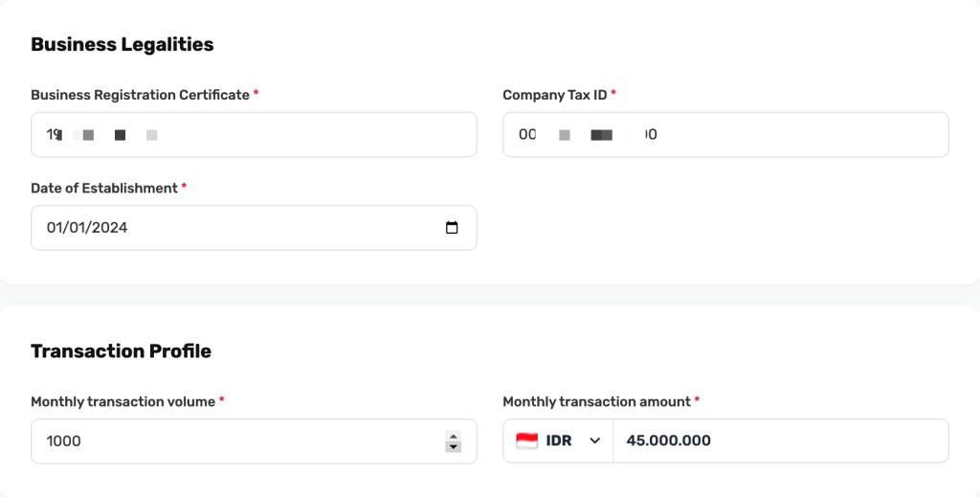Click the 45.000.000 transaction amount field
The height and width of the screenshot is (497, 980).
pyautogui.click(x=781, y=441)
